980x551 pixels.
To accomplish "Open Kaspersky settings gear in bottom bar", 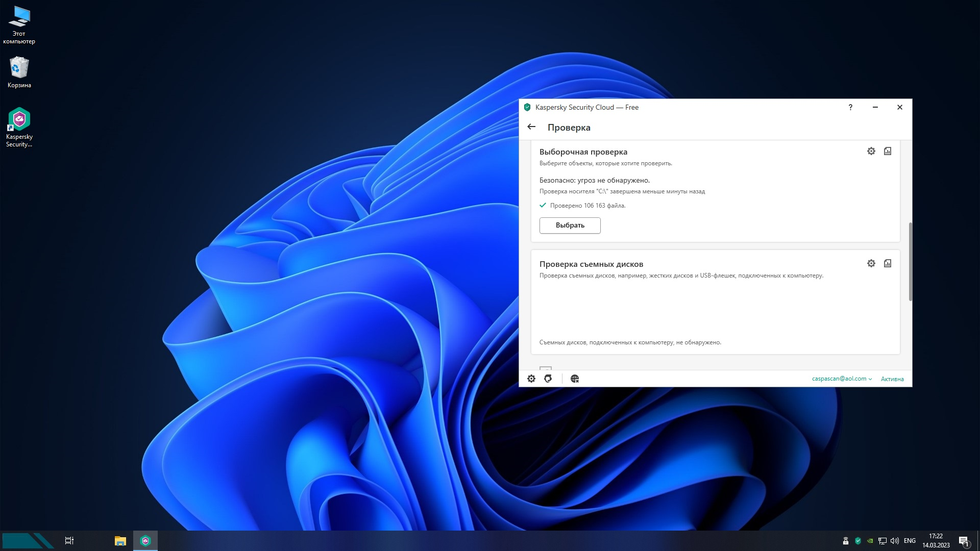I will coord(531,379).
